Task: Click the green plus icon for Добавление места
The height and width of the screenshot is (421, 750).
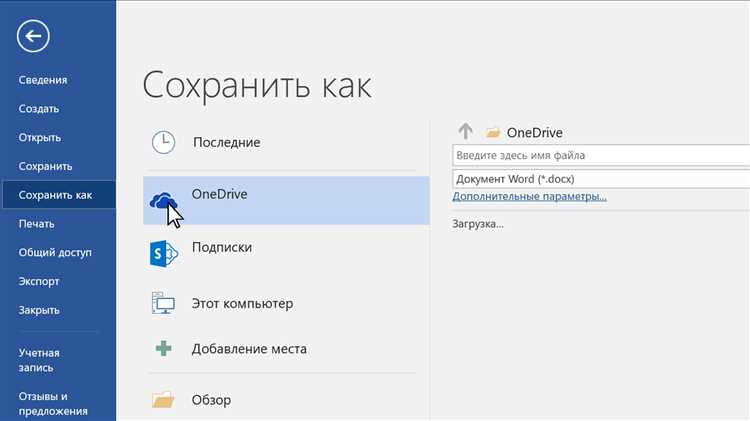Action: [x=164, y=348]
